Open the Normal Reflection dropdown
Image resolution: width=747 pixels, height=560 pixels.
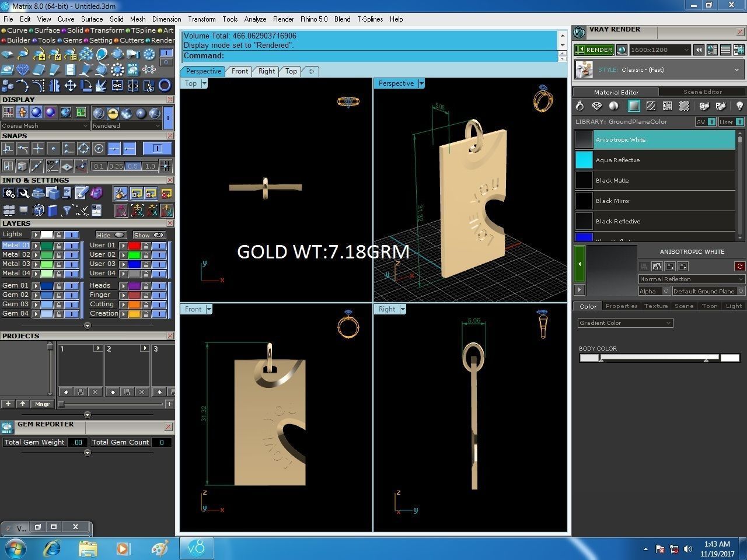coord(692,279)
